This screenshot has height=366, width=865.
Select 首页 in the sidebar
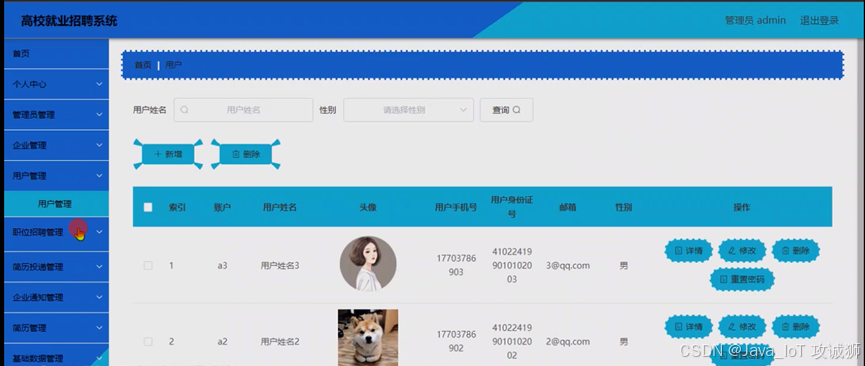click(x=56, y=54)
